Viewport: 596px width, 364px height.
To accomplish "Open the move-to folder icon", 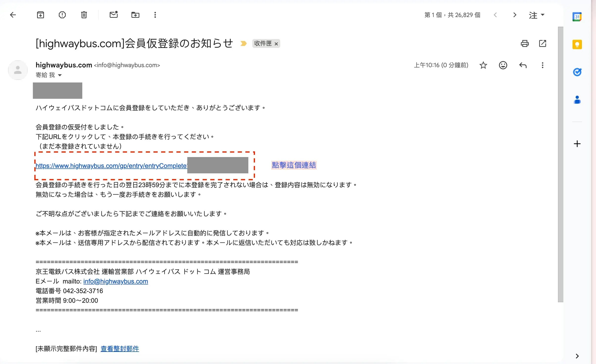I will (x=135, y=15).
